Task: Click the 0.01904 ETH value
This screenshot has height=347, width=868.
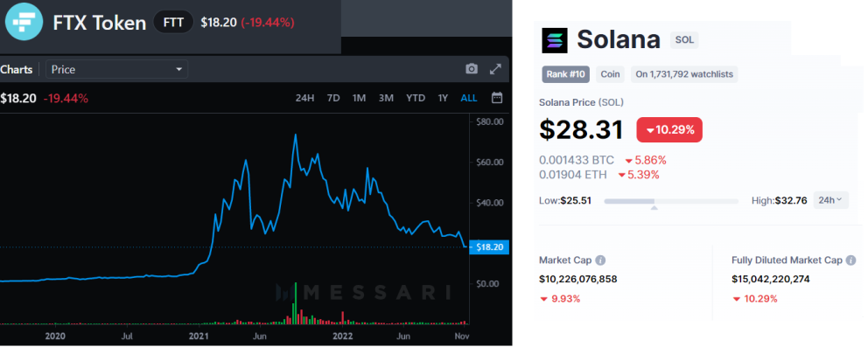Action: tap(573, 175)
